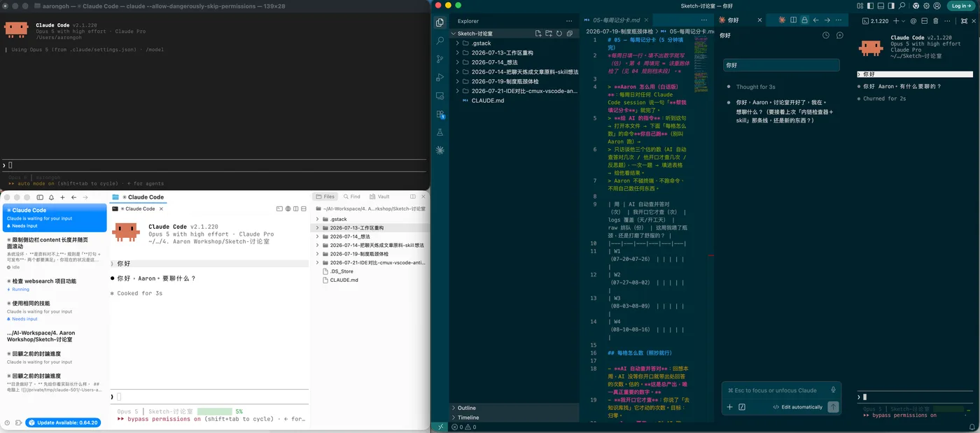Refresh the Explorer file tree
Viewport: 980px width, 433px height.
559,34
